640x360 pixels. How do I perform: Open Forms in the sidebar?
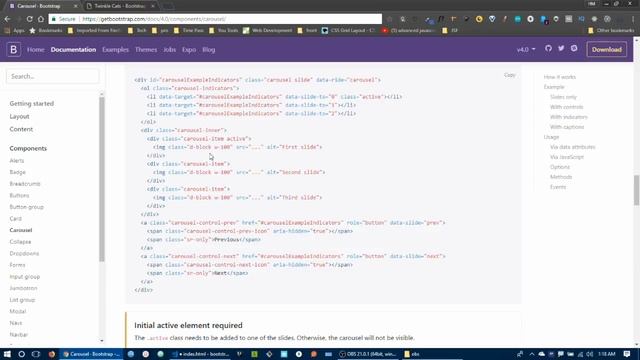(x=18, y=265)
